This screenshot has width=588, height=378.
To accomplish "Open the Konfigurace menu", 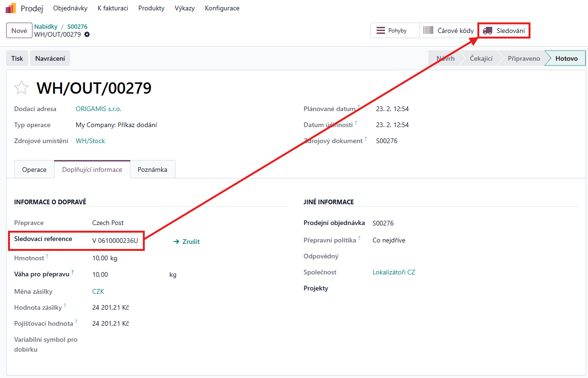I will click(x=222, y=8).
